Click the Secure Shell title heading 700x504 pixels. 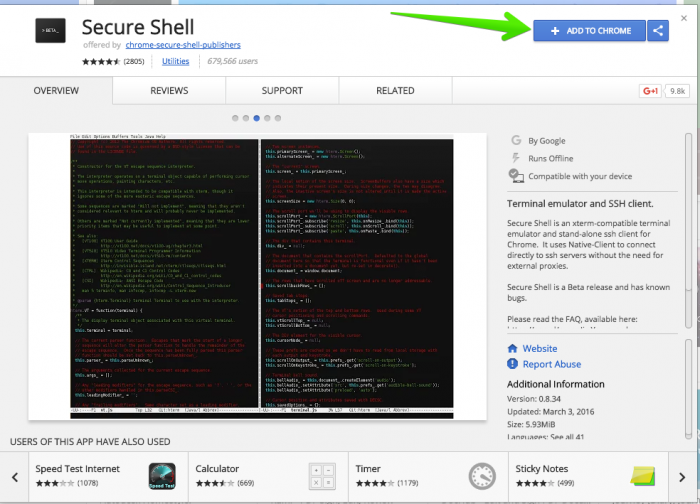coord(138,27)
